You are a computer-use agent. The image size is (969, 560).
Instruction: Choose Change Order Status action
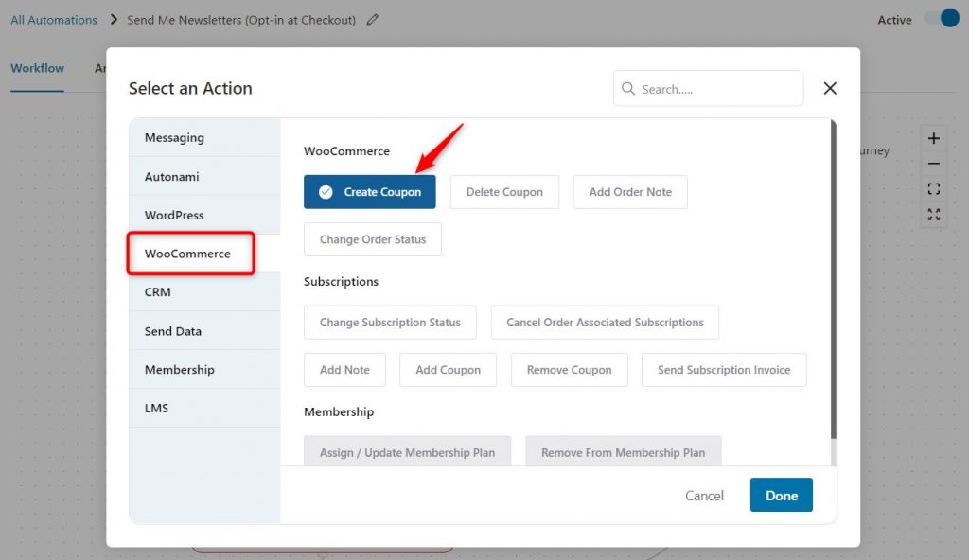pos(373,239)
